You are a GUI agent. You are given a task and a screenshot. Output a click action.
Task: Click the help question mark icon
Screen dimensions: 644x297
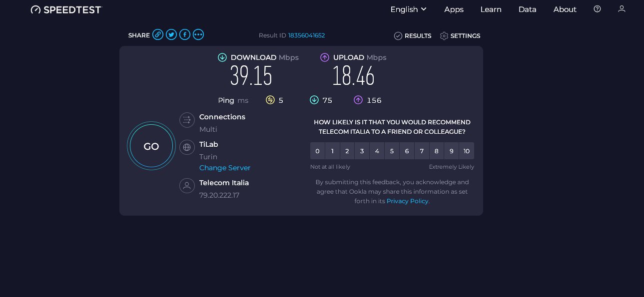tap(597, 9)
